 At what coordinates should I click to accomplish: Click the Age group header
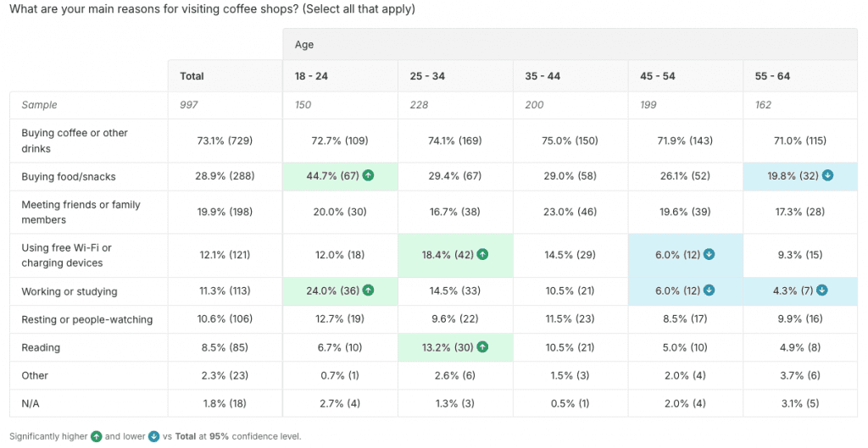304,44
